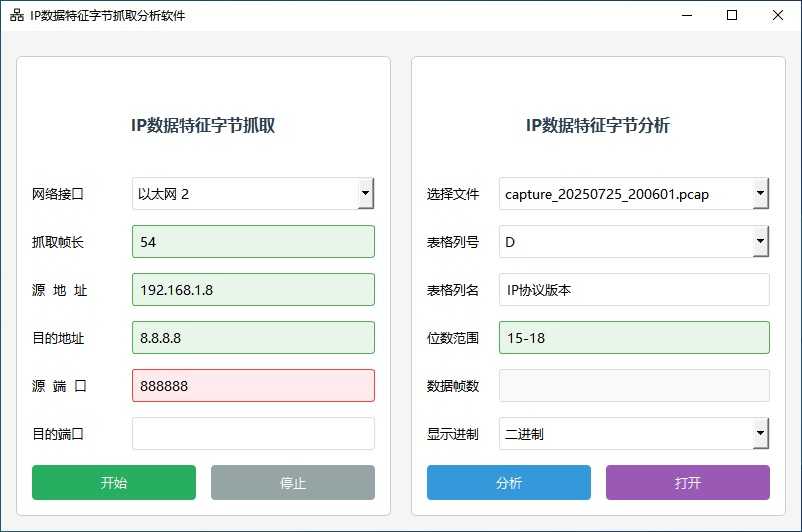The image size is (802, 532).
Task: Click the red 源端口 field with 888888
Action: click(253, 386)
